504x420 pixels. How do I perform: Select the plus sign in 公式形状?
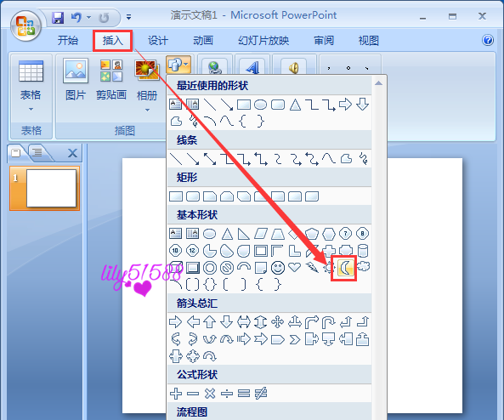176,394
